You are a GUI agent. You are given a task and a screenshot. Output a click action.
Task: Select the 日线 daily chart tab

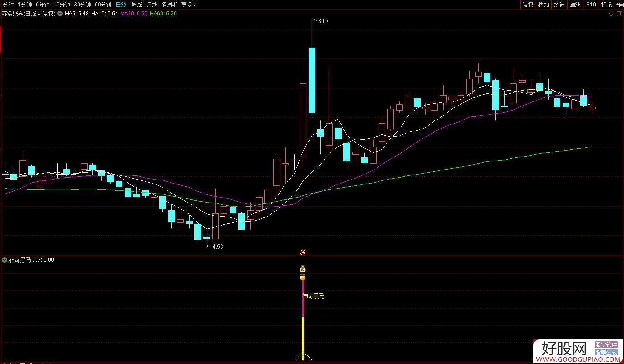(121, 5)
